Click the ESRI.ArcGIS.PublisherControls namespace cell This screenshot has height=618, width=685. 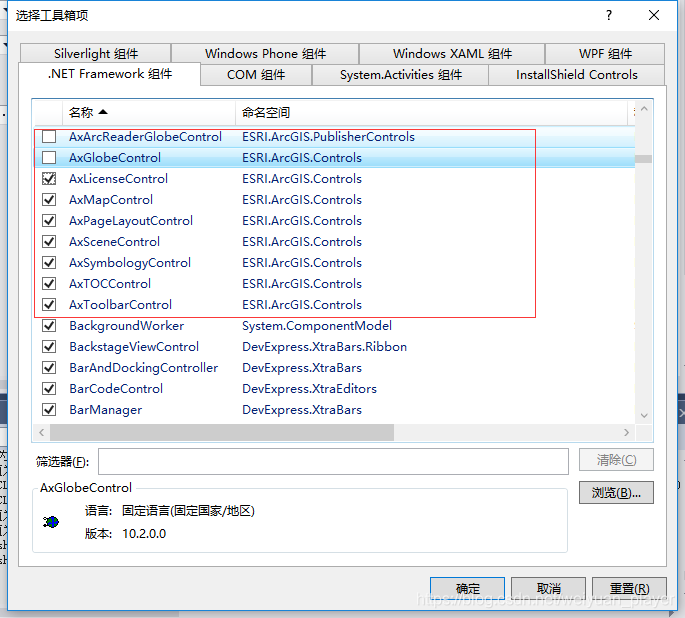(x=329, y=137)
